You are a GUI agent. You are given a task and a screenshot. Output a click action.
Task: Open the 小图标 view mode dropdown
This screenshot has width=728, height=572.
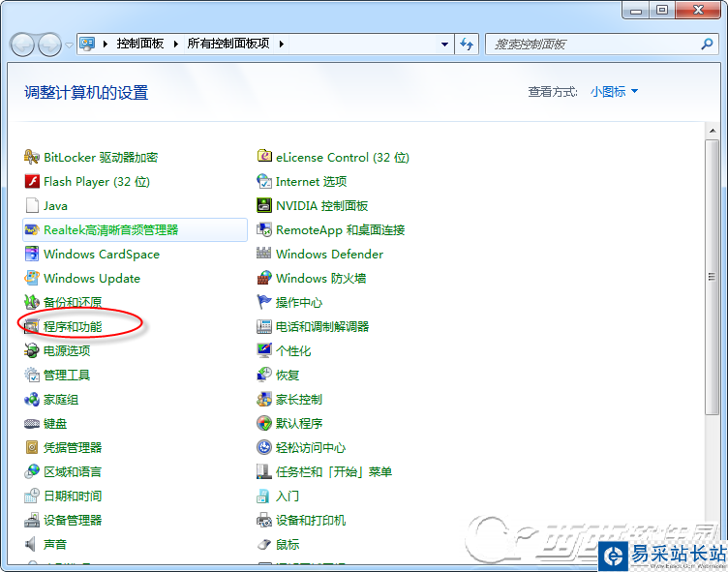point(614,92)
